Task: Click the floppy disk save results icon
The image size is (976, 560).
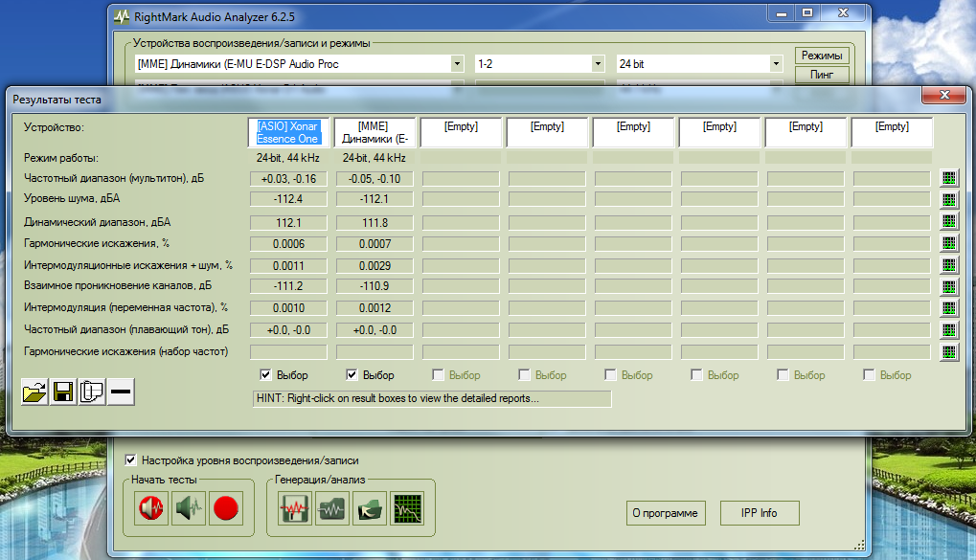Action: pyautogui.click(x=63, y=392)
